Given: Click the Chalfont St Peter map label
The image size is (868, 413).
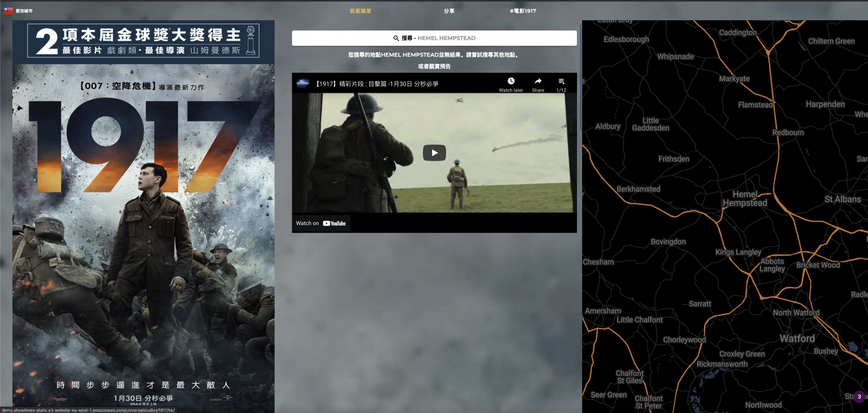Looking at the screenshot, I should [649, 402].
